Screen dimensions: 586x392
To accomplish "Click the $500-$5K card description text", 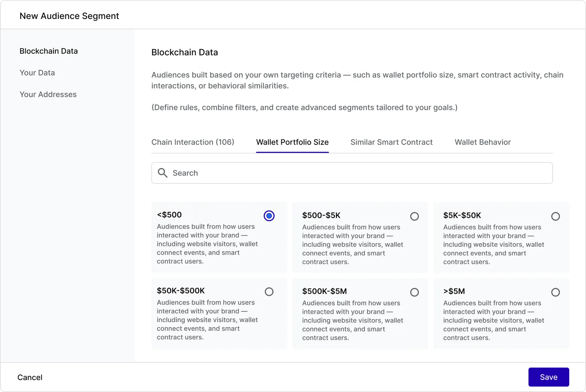I will coord(353,244).
